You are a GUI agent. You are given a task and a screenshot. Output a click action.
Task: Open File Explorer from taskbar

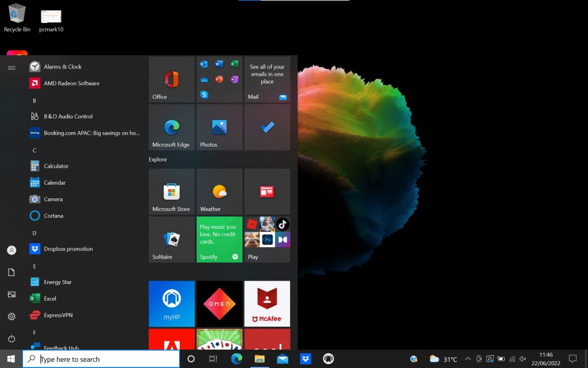[260, 359]
